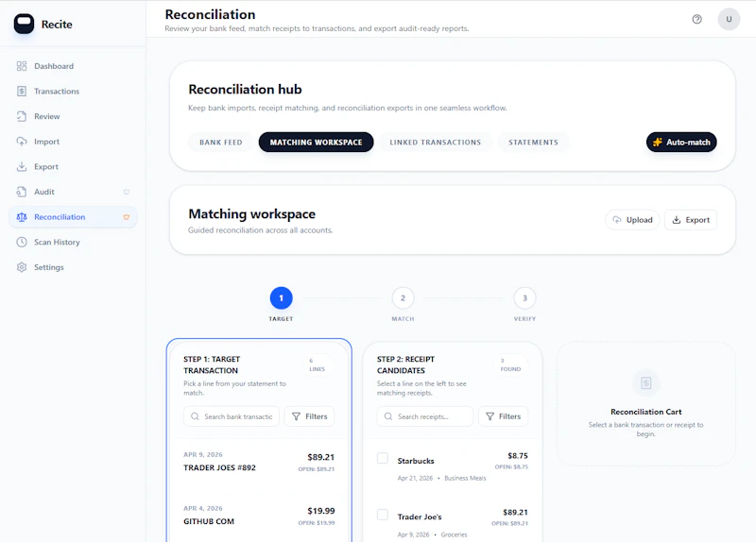
Task: Open the Statements tab
Action: pyautogui.click(x=533, y=143)
